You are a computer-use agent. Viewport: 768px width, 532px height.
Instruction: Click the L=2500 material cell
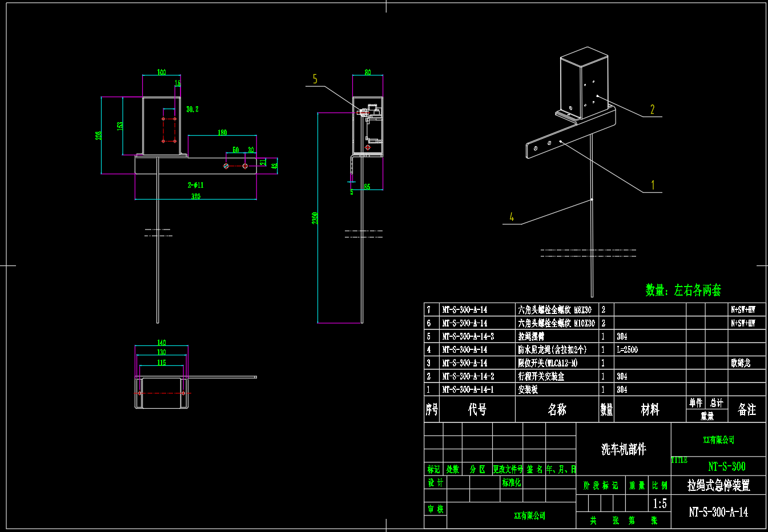(x=627, y=349)
